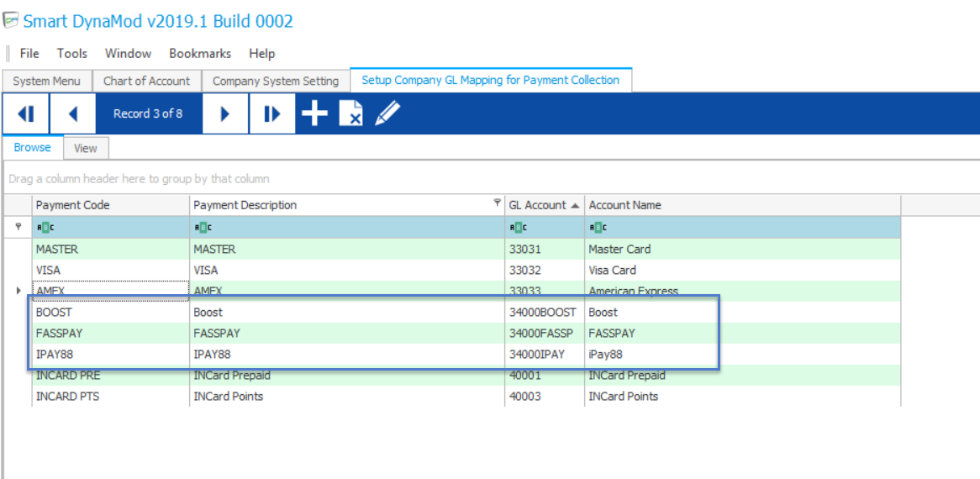
Task: Click Account Name filter row cell
Action: [742, 228]
